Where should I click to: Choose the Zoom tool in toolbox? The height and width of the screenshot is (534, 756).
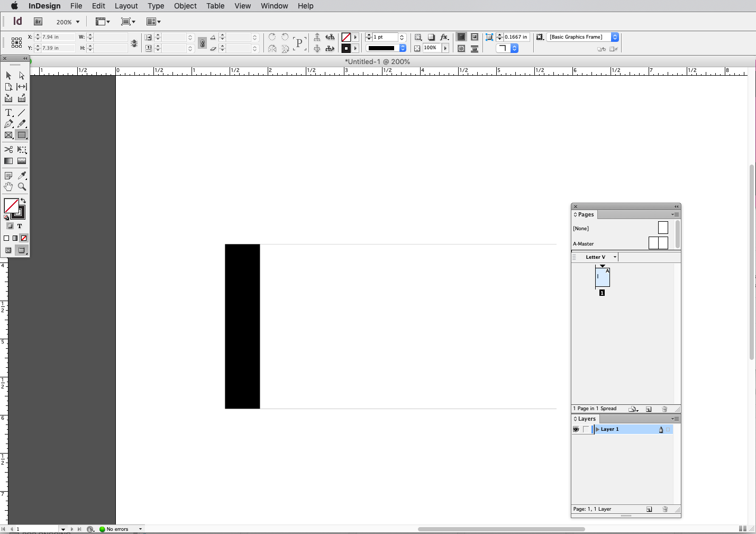click(22, 187)
